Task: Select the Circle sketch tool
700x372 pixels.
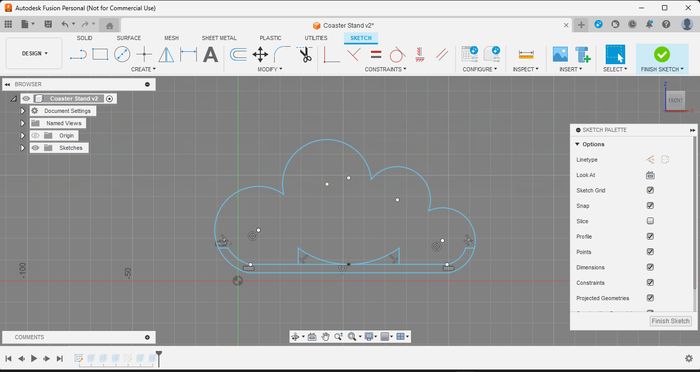Action: 122,54
